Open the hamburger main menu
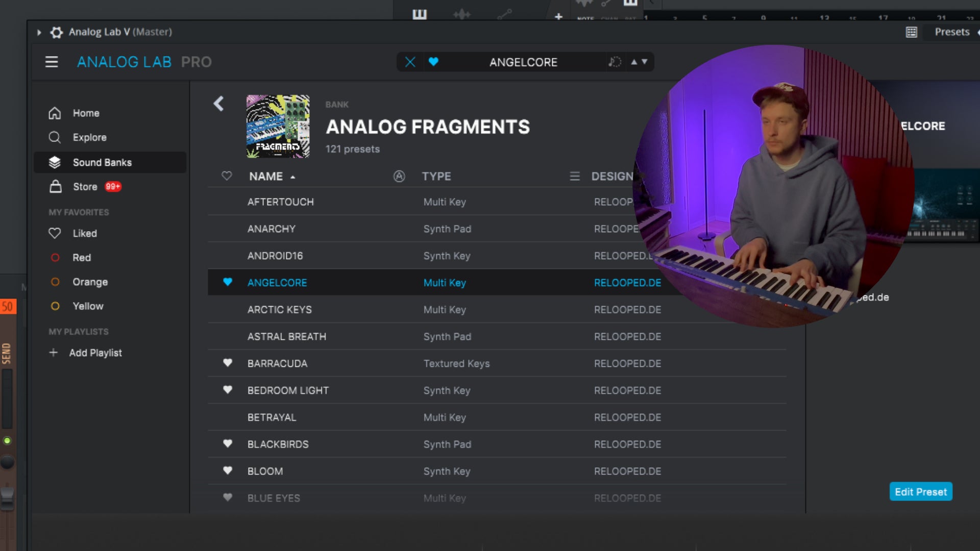 51,62
